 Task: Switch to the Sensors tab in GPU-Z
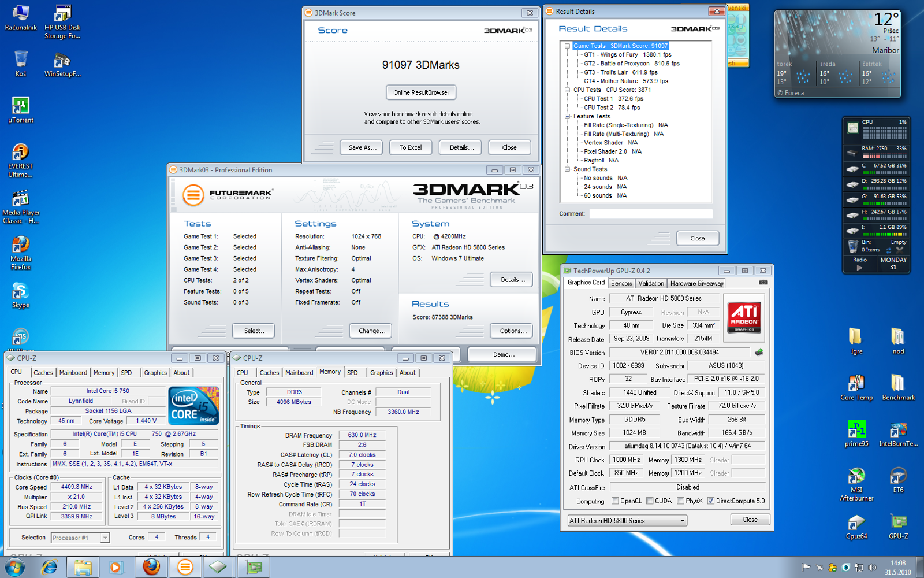(x=621, y=283)
